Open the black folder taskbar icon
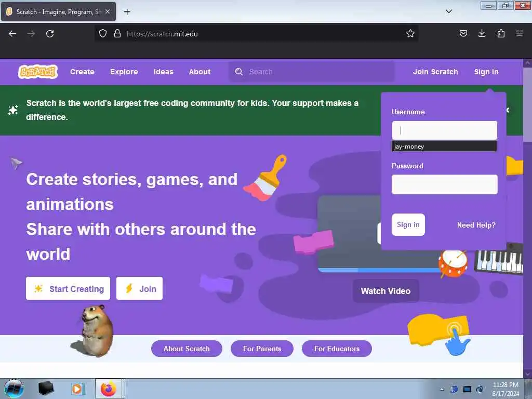Viewport: 532px width, 399px height. 46,389
